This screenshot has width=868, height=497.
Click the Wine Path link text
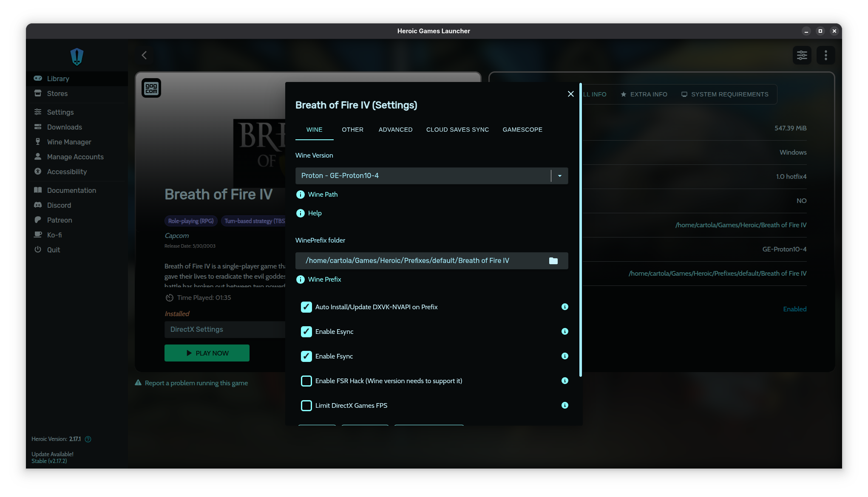coord(323,195)
